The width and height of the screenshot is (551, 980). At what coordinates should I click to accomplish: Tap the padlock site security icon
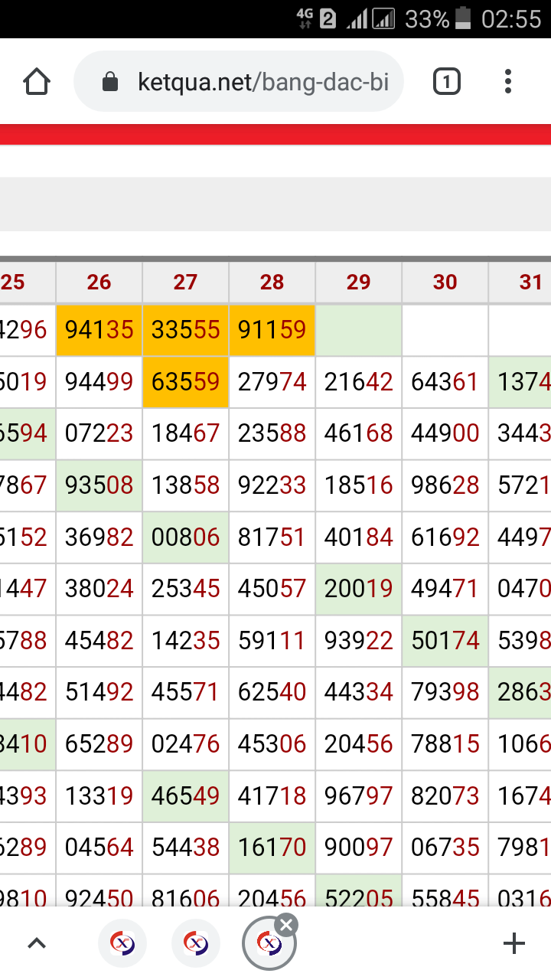(x=110, y=82)
